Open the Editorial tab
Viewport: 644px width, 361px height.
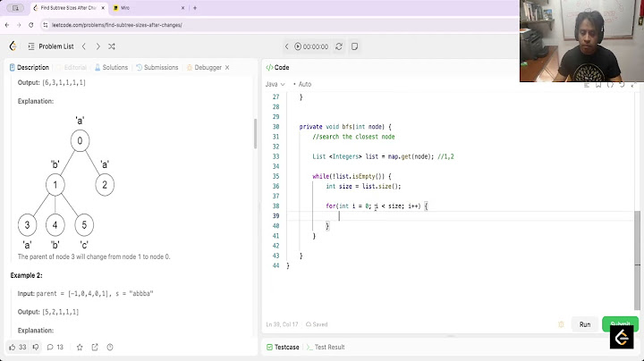coord(72,67)
